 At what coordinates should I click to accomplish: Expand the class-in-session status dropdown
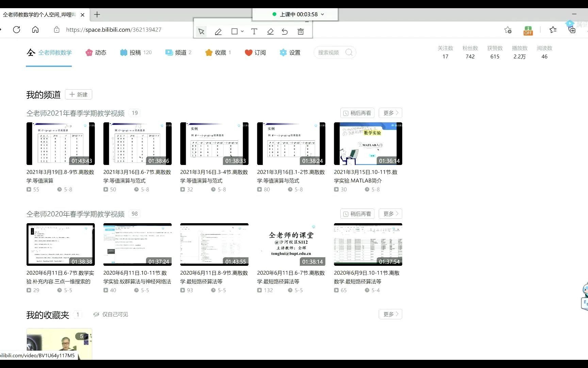pyautogui.click(x=323, y=14)
